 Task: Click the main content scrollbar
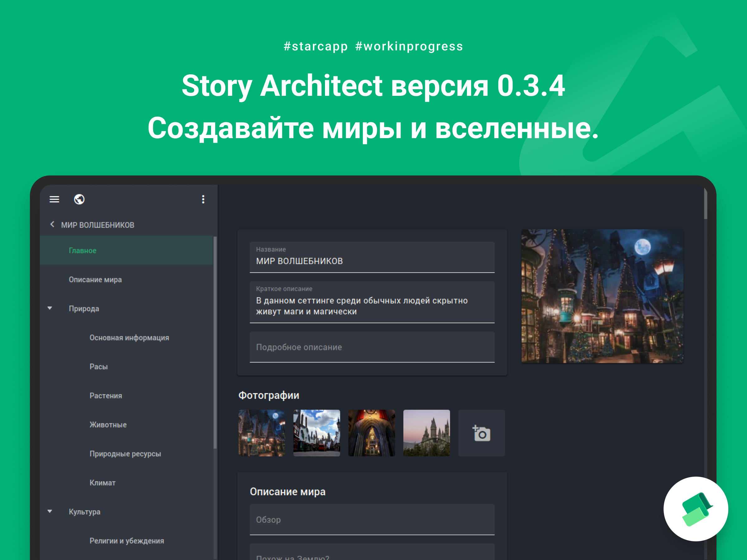pos(706,203)
